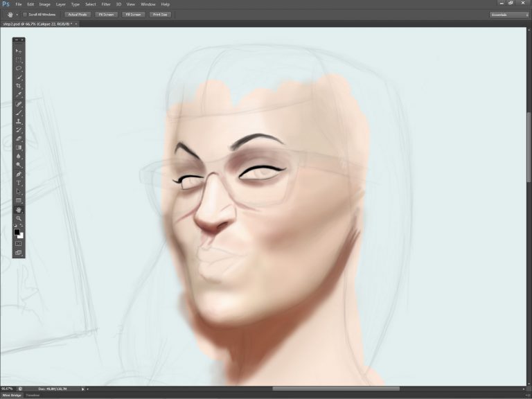532x399 pixels.
Task: Click the Fit Screen button
Action: coord(106,14)
